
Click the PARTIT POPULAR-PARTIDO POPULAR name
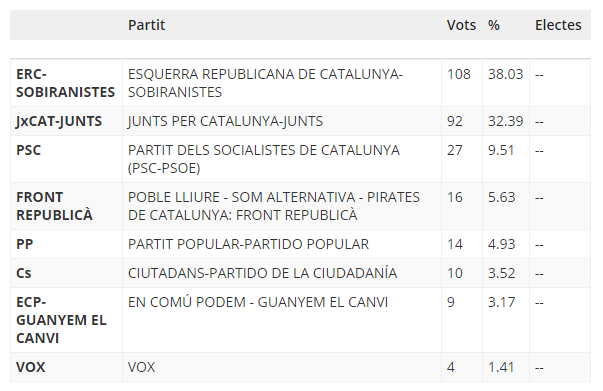click(x=248, y=244)
